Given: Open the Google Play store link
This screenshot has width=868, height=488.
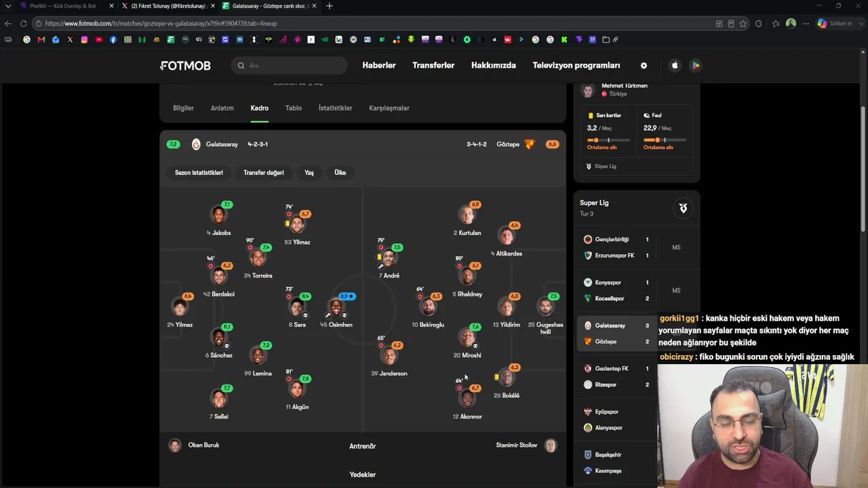Looking at the screenshot, I should pos(695,66).
